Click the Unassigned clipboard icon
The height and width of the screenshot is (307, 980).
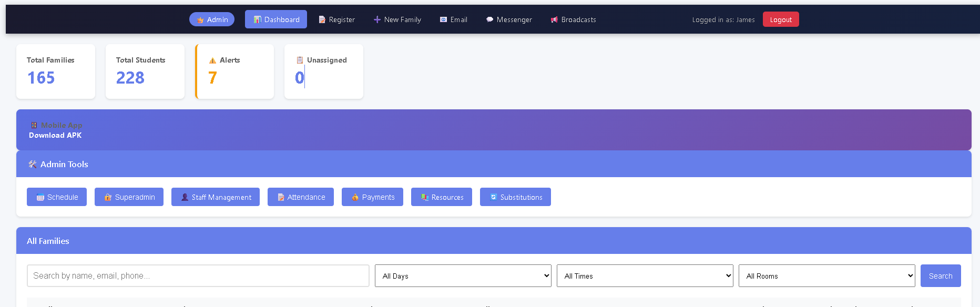[x=300, y=60]
